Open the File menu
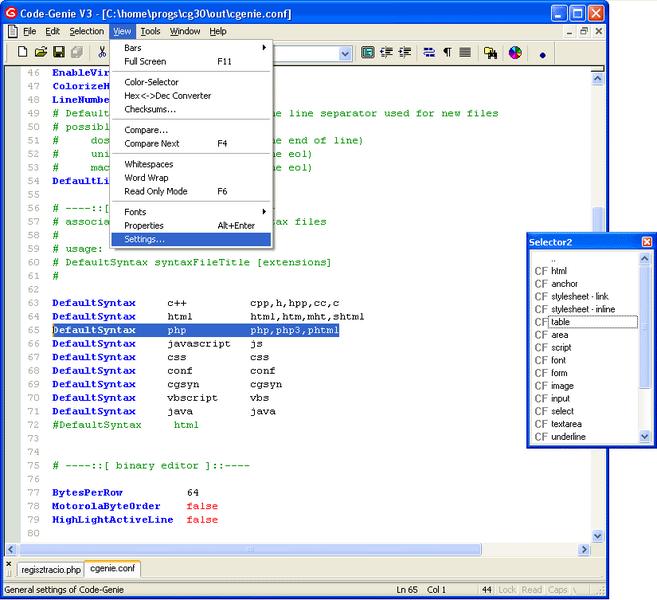This screenshot has width=657, height=600. pos(29,31)
